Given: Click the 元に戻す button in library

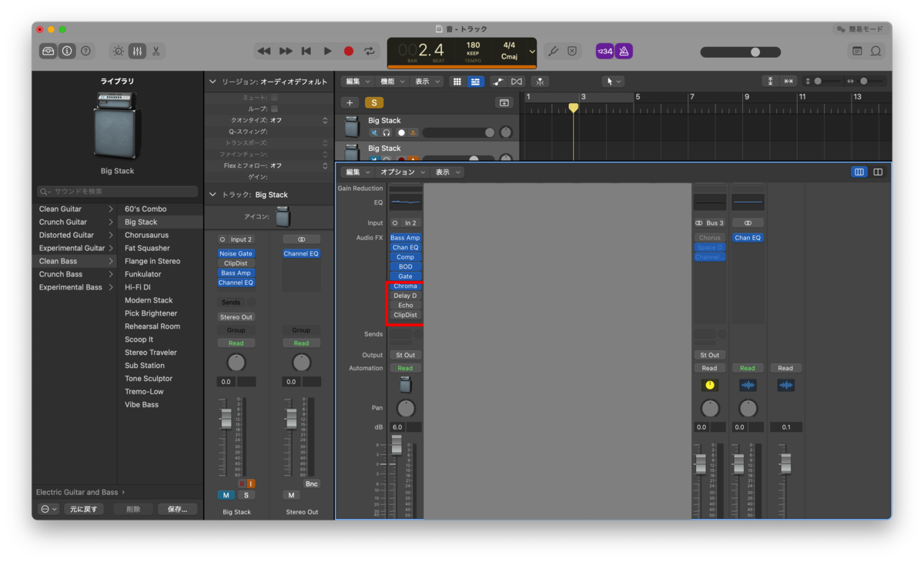Looking at the screenshot, I should (x=82, y=509).
